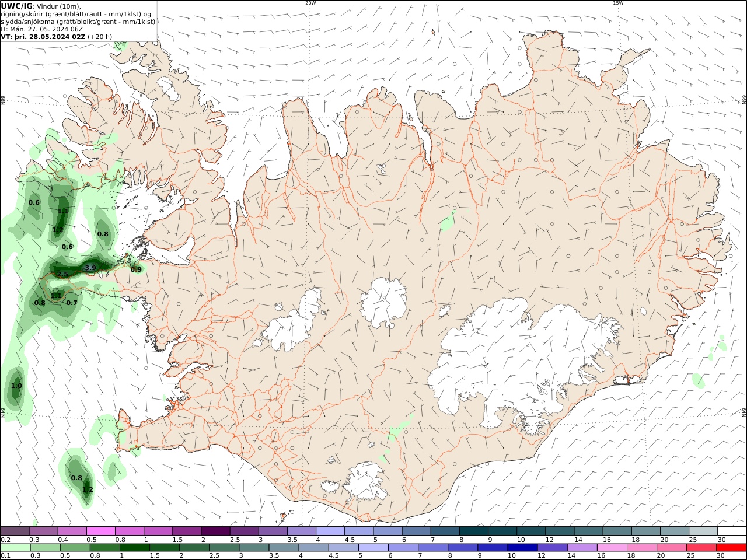Pick snow legend swatch between 18 and 20

pyautogui.click(x=645, y=531)
